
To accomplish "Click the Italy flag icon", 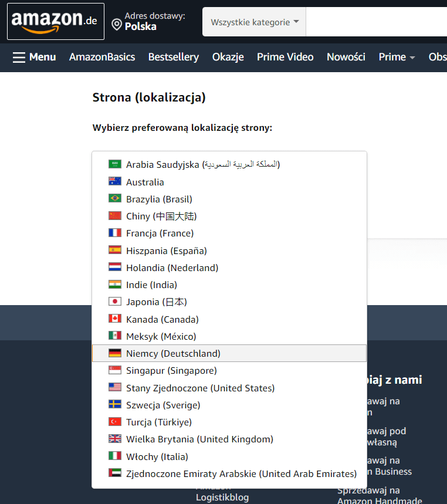I will 115,456.
